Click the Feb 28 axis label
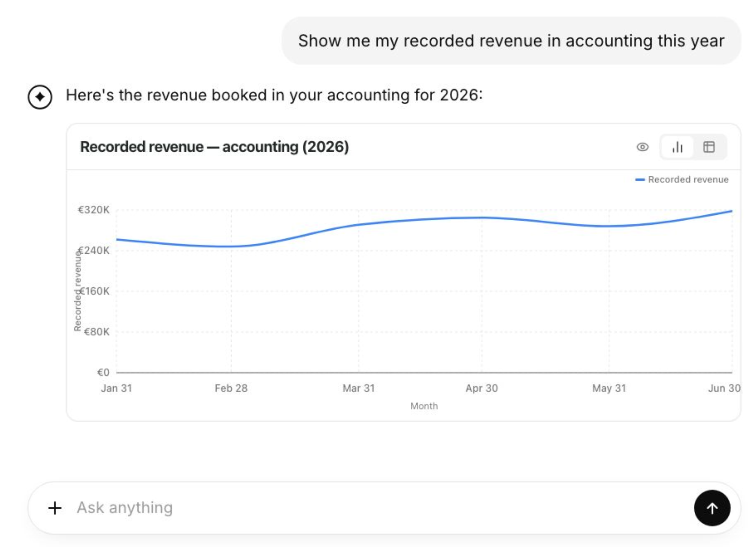The image size is (756, 547). click(231, 388)
